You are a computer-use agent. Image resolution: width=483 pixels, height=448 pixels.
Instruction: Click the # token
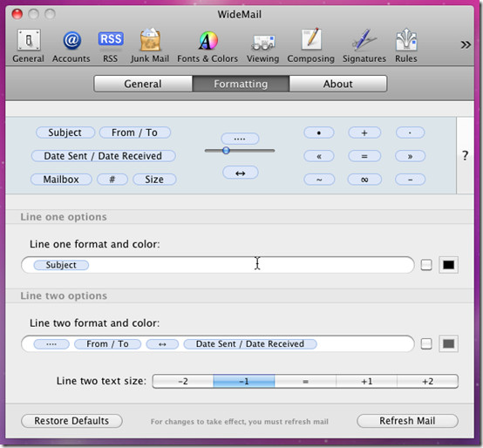[x=112, y=180]
